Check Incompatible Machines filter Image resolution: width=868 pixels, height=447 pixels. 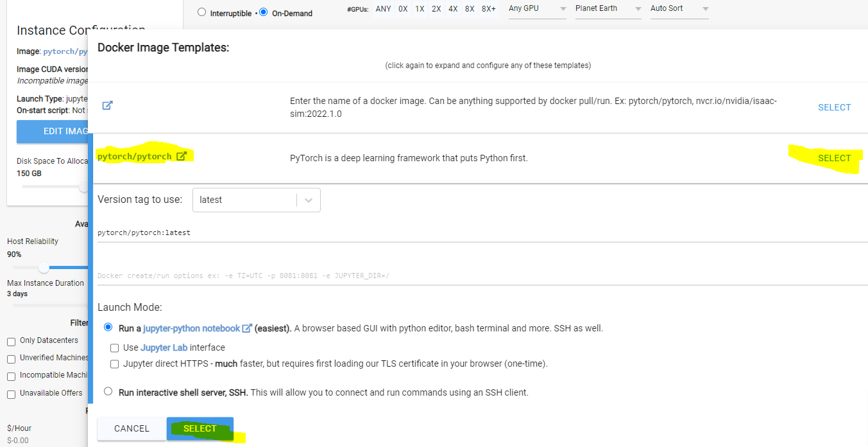11,376
